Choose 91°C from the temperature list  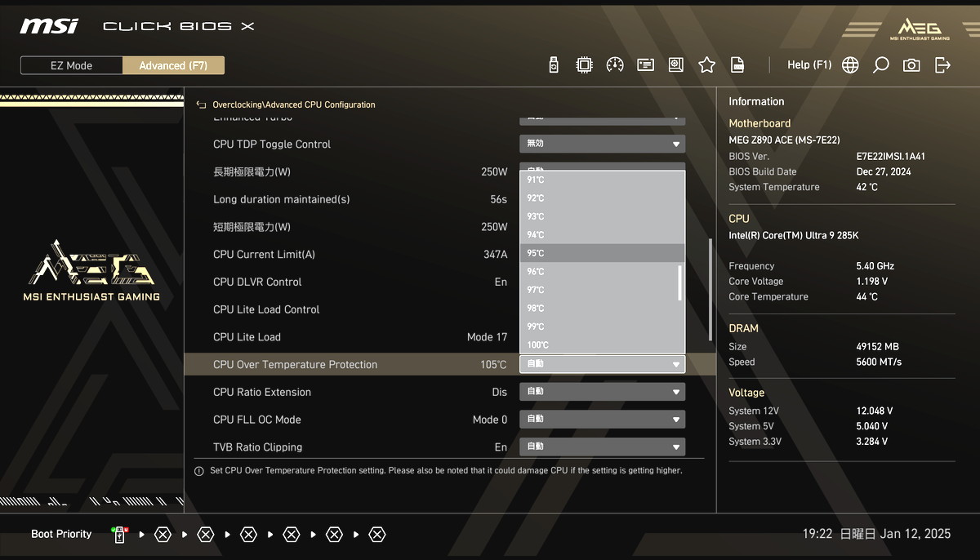point(602,180)
